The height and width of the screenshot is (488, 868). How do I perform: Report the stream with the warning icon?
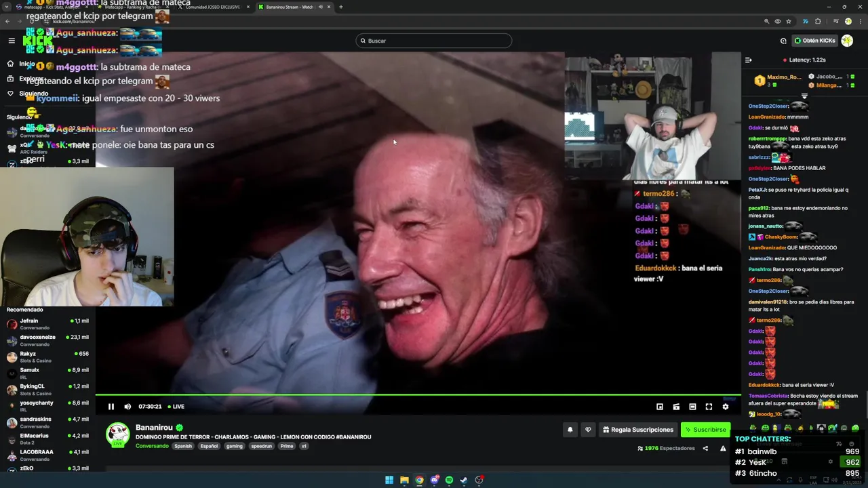tap(723, 448)
